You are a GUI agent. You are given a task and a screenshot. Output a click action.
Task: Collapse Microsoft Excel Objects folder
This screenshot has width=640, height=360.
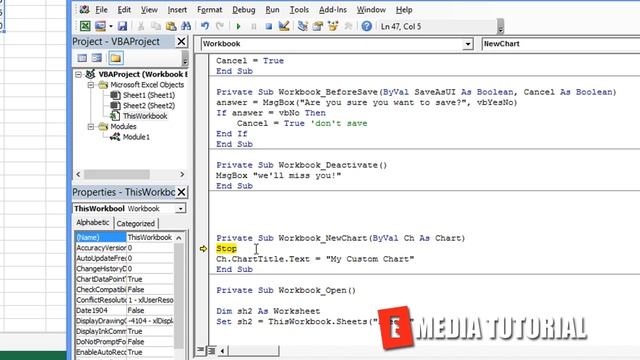click(91, 85)
